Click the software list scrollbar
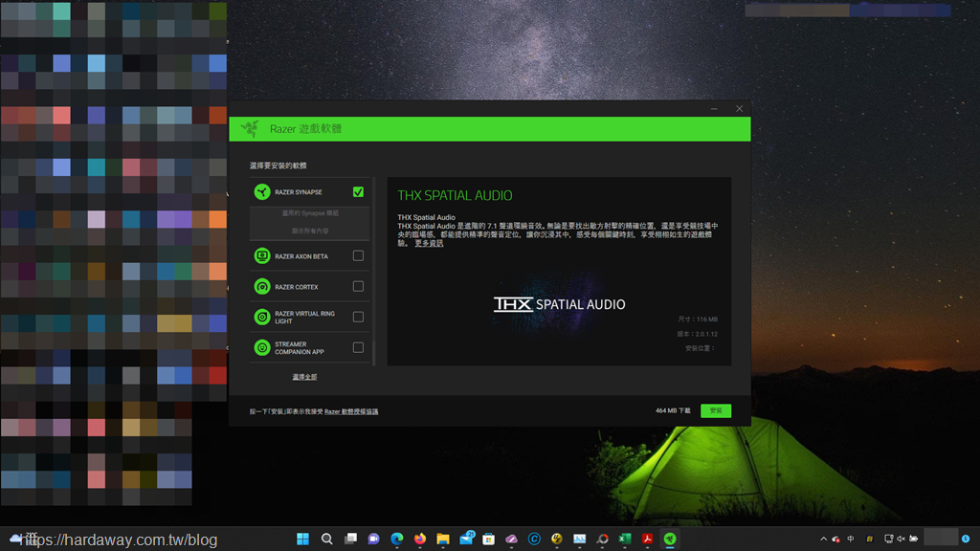Viewport: 980px width, 551px height. 374,271
